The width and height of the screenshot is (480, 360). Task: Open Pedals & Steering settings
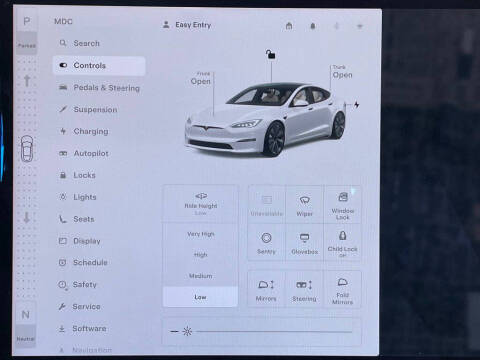coord(99,88)
